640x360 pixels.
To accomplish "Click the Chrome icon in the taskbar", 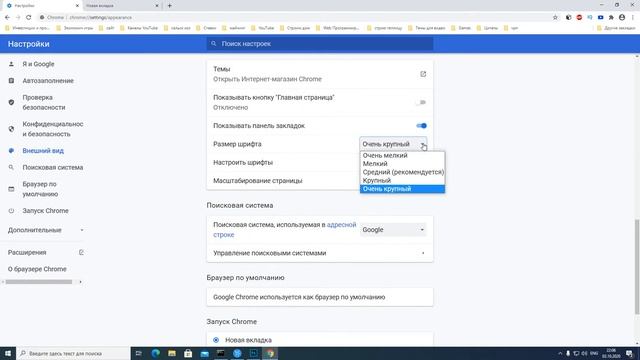I will click(270, 353).
